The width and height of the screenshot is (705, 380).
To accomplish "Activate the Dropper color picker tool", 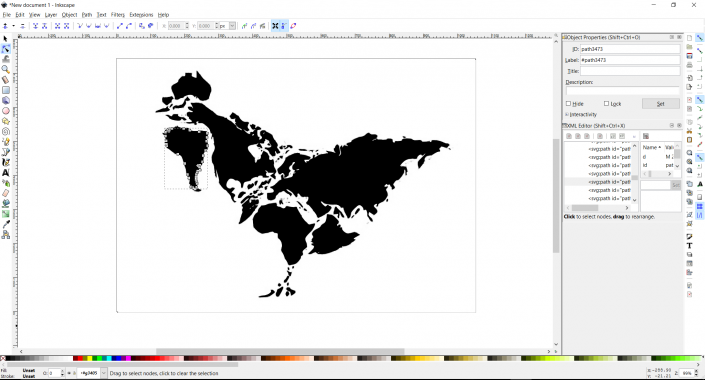I will [x=5, y=224].
